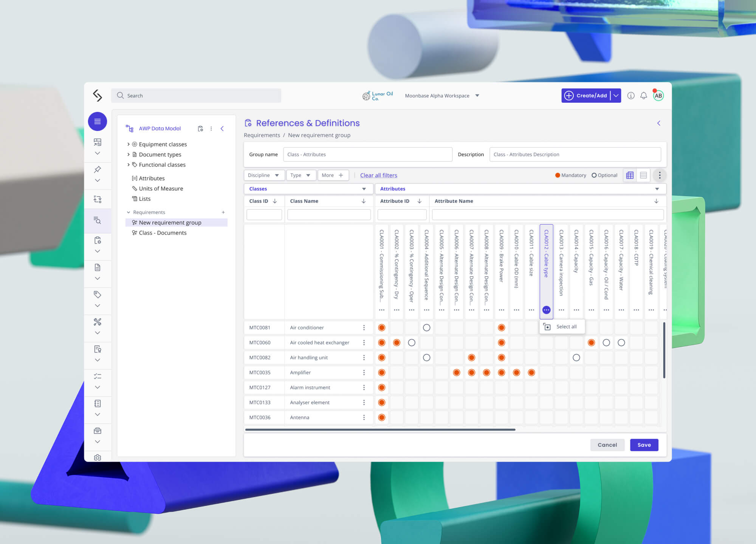Image resolution: width=756 pixels, height=544 pixels.
Task: Click the notifications bell icon
Action: (643, 96)
